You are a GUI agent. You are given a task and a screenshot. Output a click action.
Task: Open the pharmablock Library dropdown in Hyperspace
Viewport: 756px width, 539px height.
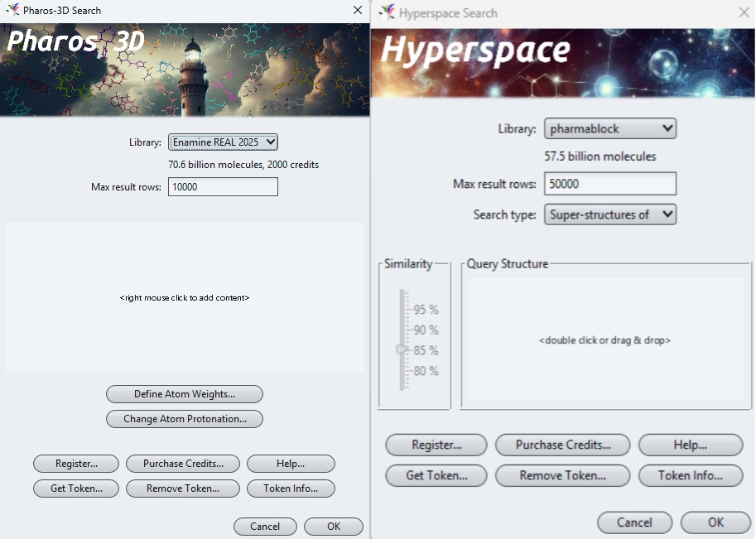pos(610,128)
